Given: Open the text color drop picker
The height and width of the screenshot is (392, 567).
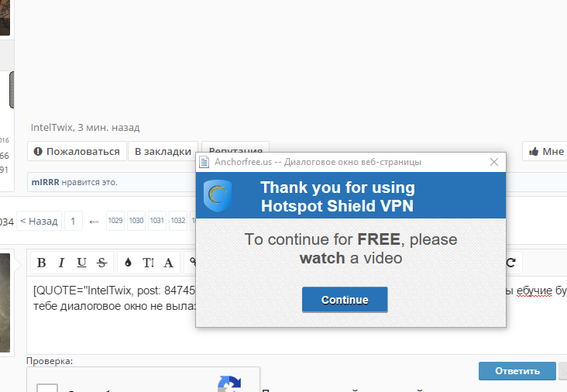Looking at the screenshot, I should tap(128, 263).
